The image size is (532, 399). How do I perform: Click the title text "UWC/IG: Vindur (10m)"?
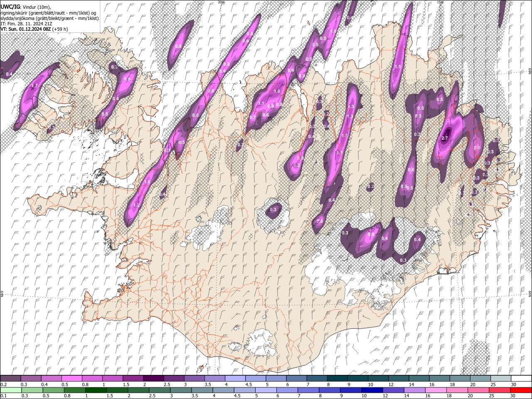click(25, 7)
